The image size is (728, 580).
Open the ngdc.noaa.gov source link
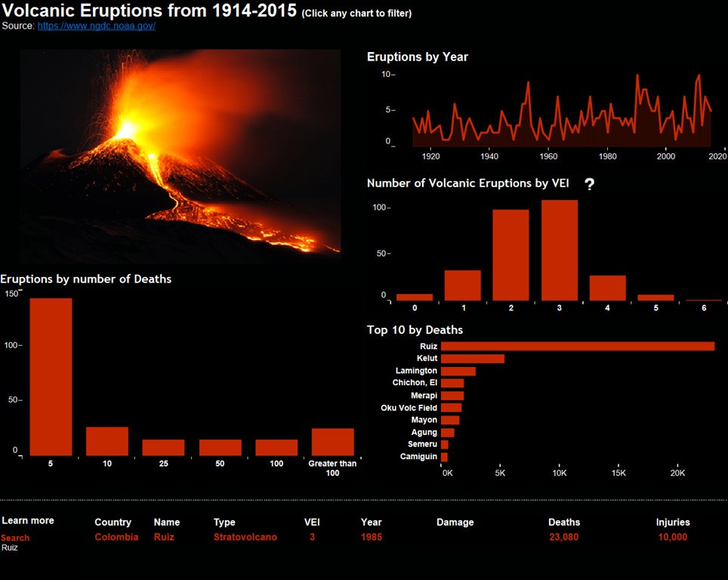[97, 26]
